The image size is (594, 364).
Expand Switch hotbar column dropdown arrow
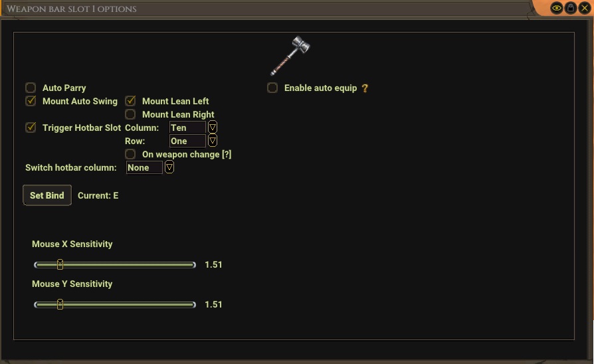click(x=169, y=167)
